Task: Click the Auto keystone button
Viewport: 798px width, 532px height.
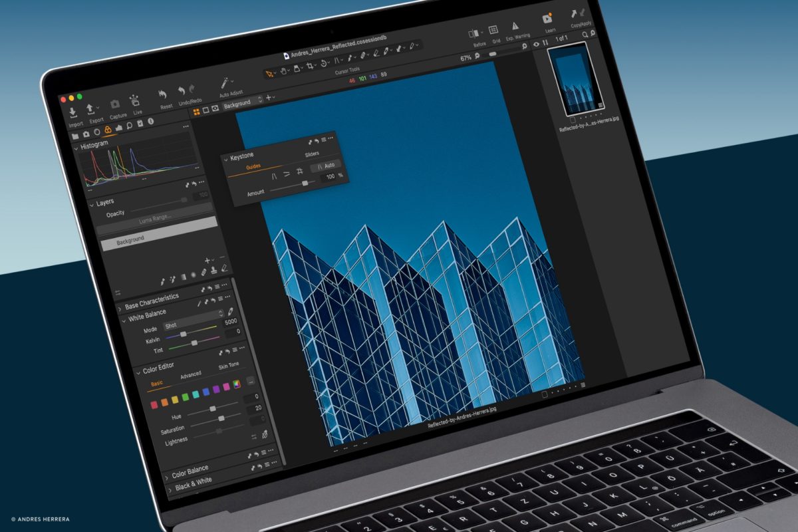Action: tap(330, 166)
